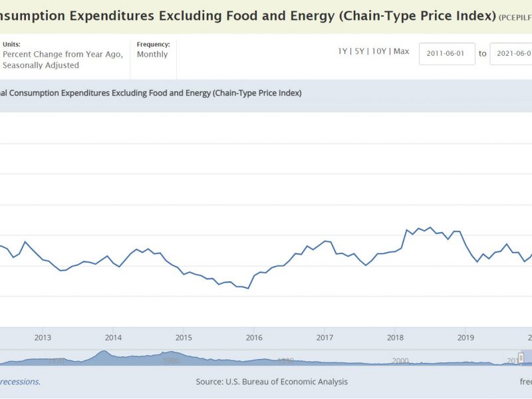
Task: Click the Frequency Monthly setting
Action: point(152,55)
